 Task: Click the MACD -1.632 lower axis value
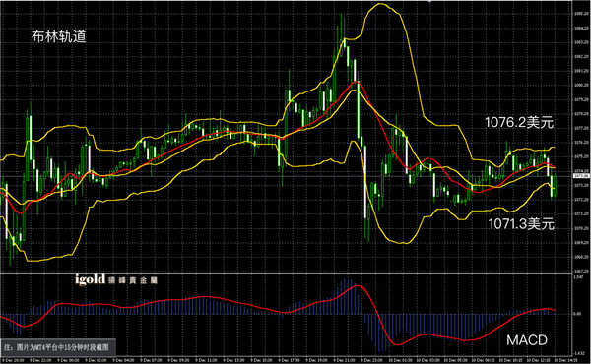(578, 353)
